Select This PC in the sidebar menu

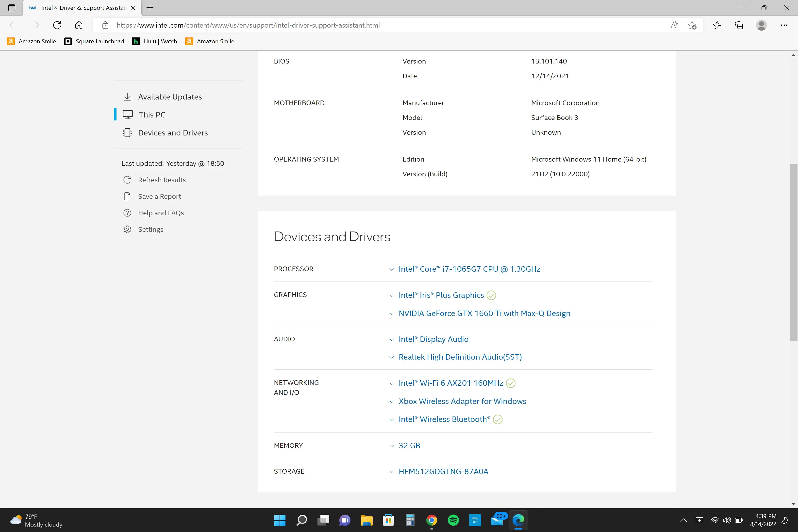(x=152, y=115)
